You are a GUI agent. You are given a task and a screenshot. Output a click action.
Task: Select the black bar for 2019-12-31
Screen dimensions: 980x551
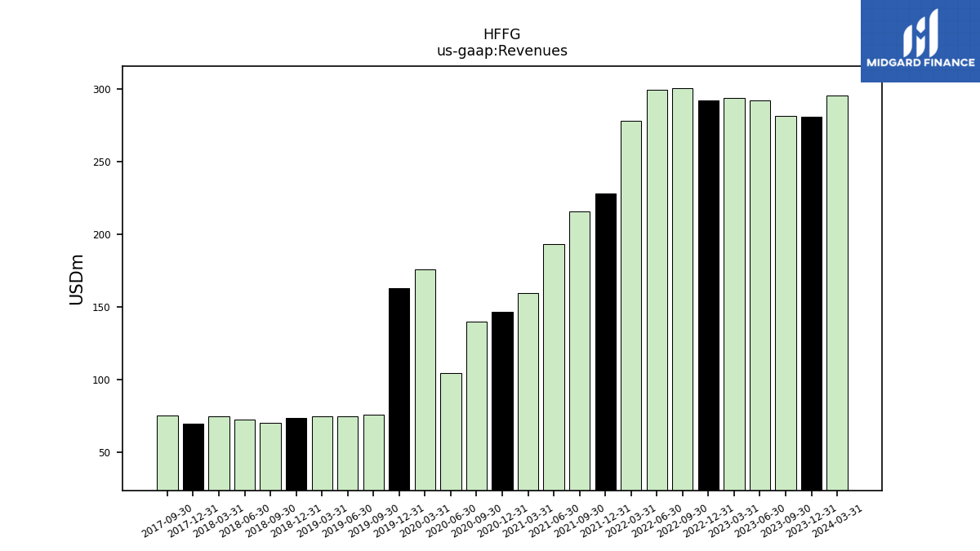tap(399, 389)
